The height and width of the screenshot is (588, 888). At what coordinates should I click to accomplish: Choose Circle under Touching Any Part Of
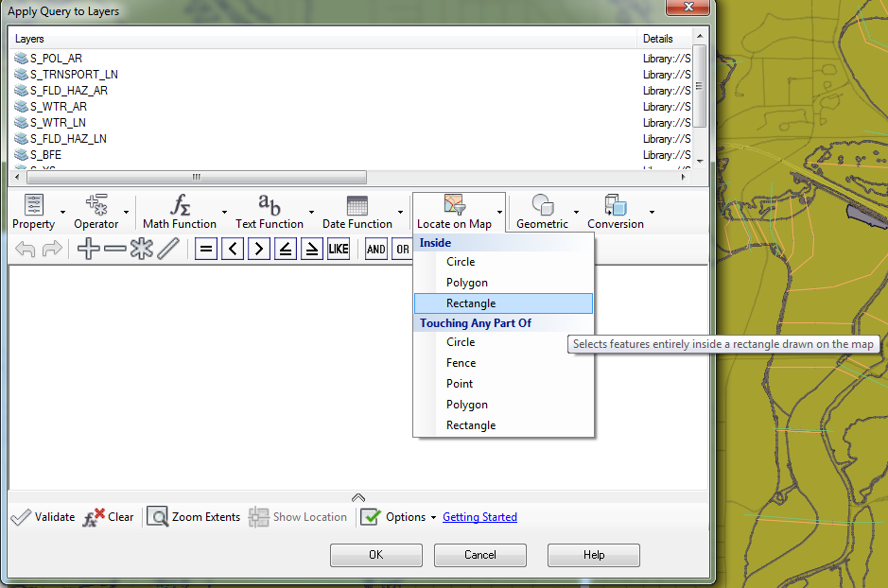(503, 342)
